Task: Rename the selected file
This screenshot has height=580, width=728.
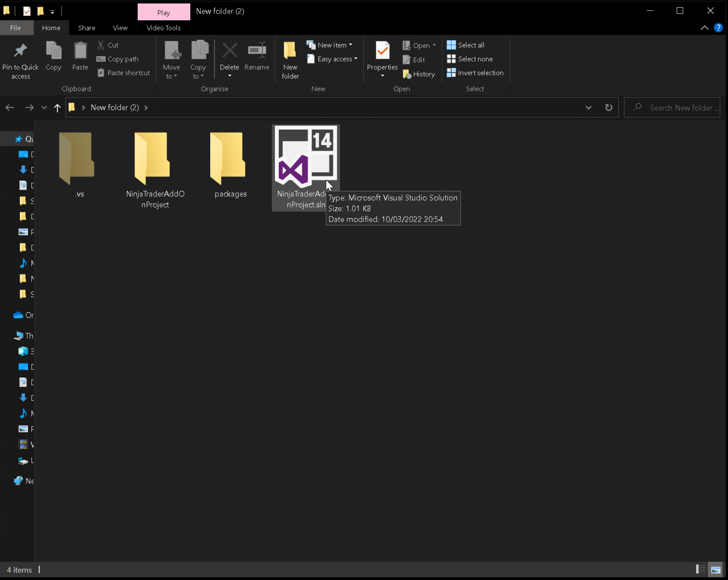Action: [257, 56]
